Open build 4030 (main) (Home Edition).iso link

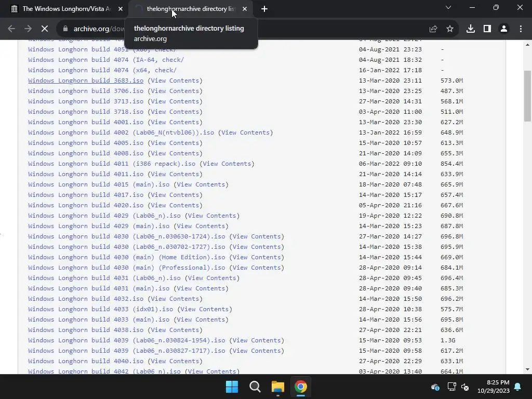127,257
